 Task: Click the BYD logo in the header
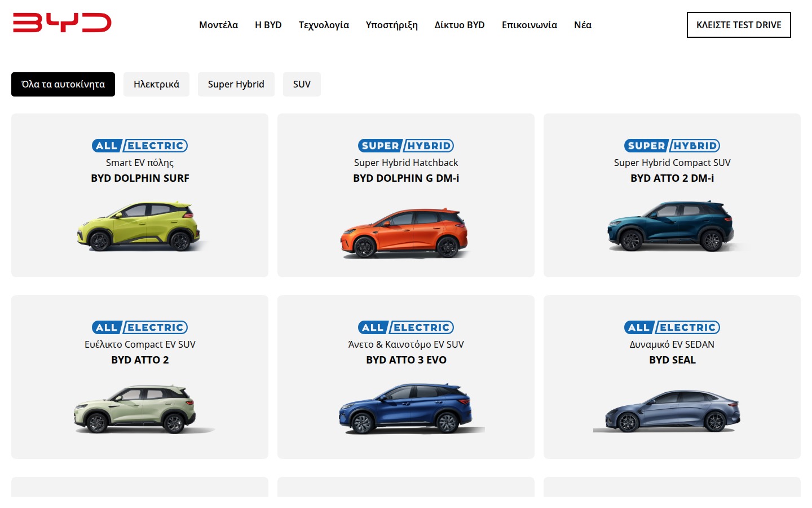[62, 23]
